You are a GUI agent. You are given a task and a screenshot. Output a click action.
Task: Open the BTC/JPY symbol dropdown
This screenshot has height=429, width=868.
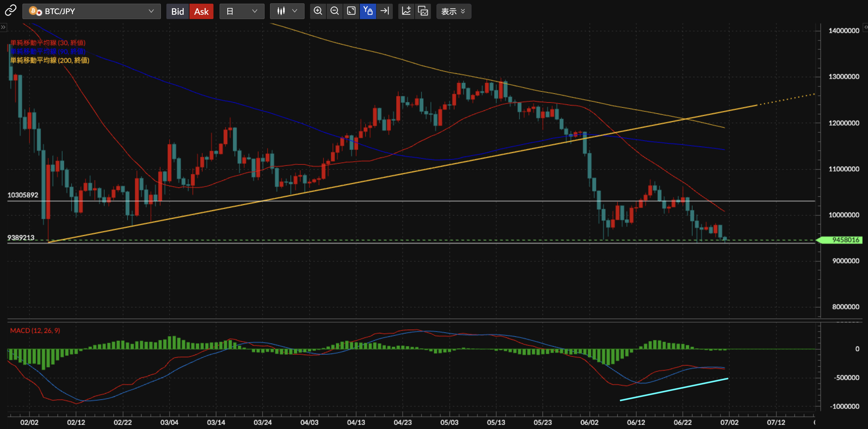coord(92,11)
